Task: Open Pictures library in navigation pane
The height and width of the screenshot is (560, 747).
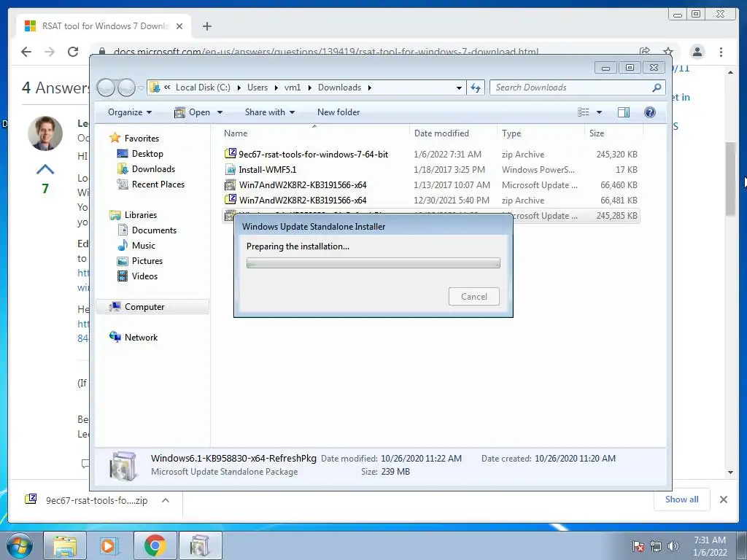Action: click(x=140, y=260)
